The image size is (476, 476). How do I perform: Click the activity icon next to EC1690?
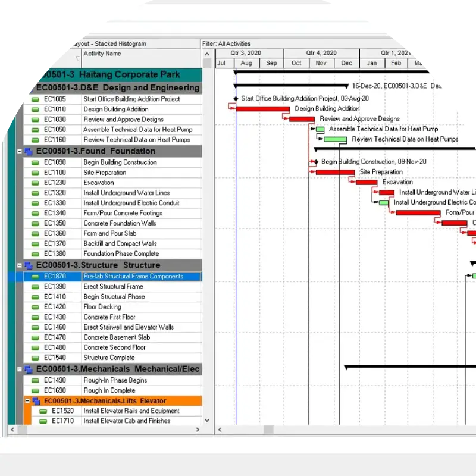pos(35,391)
